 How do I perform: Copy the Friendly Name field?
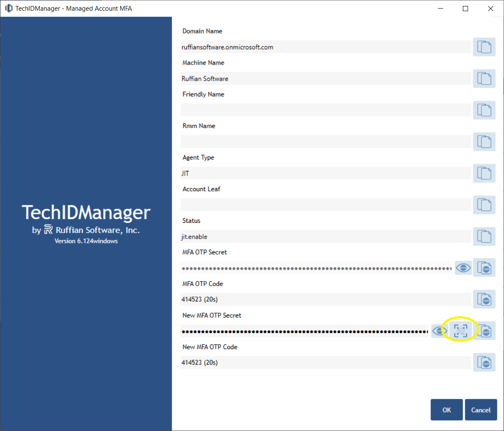point(484,110)
